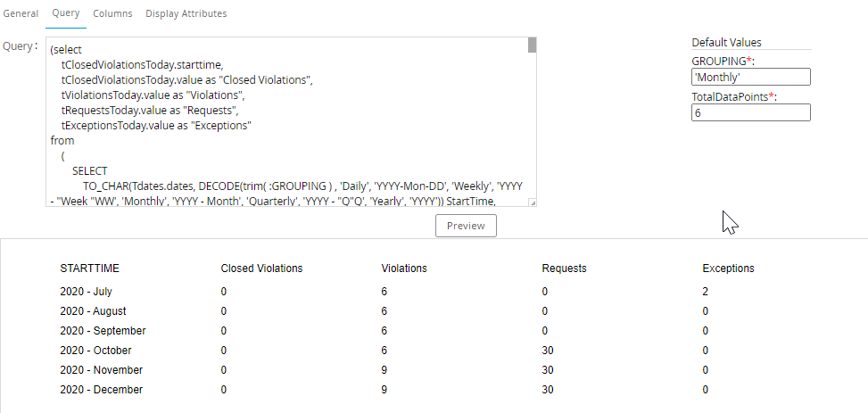Open the Columns tab
Image resolution: width=868 pixels, height=413 pixels.
[112, 13]
